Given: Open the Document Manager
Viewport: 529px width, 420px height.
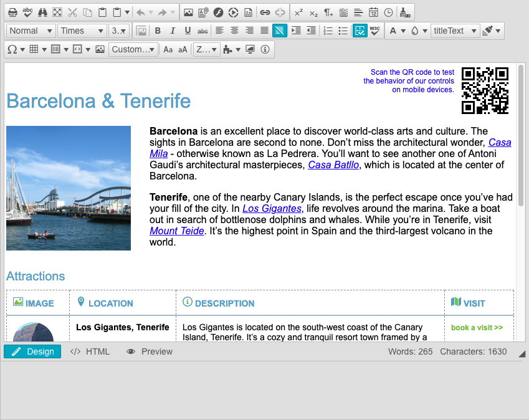Looking at the screenshot, I should 203,13.
